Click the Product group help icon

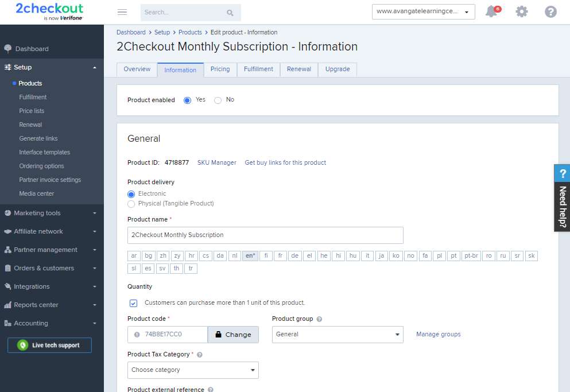click(319, 319)
